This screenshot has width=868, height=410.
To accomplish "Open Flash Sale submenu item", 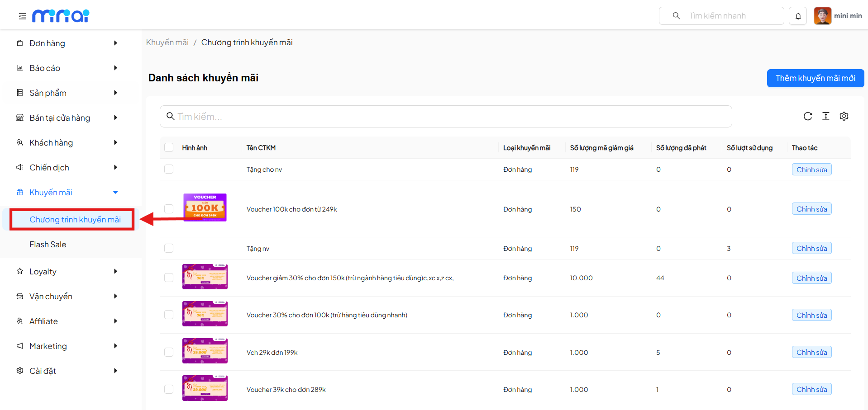I will coord(48,245).
